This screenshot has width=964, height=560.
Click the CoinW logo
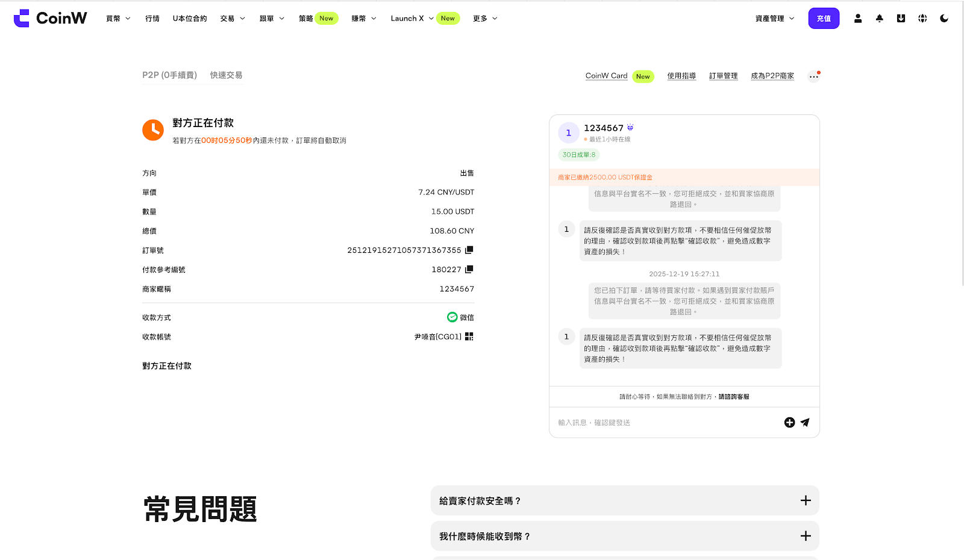tap(51, 18)
